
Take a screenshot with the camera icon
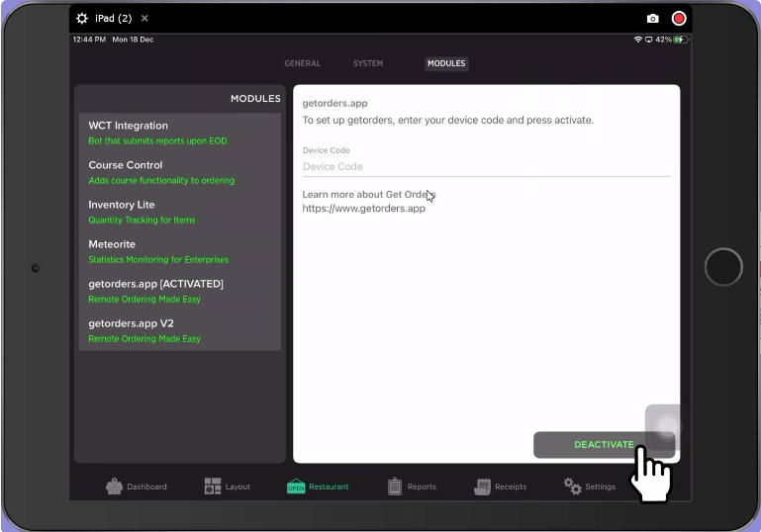pyautogui.click(x=653, y=19)
